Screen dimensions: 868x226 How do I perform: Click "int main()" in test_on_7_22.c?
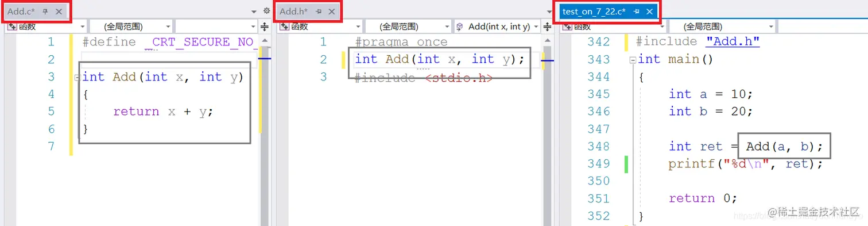675,59
